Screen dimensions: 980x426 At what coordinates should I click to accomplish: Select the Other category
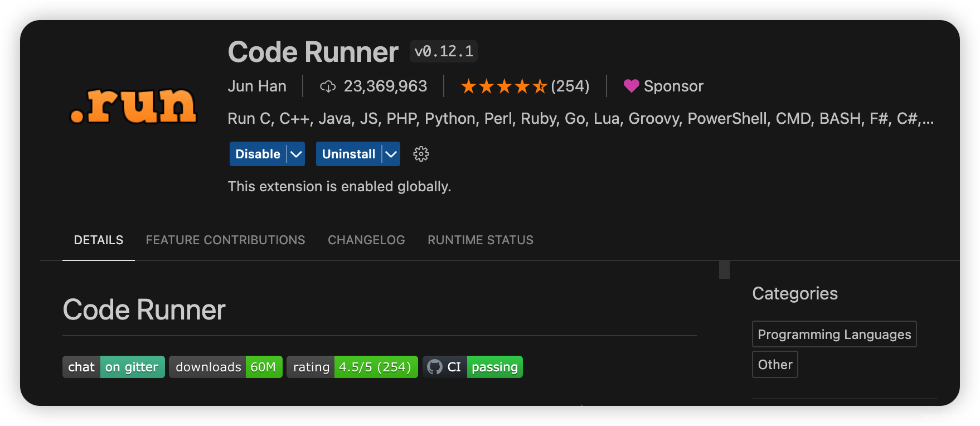point(775,364)
